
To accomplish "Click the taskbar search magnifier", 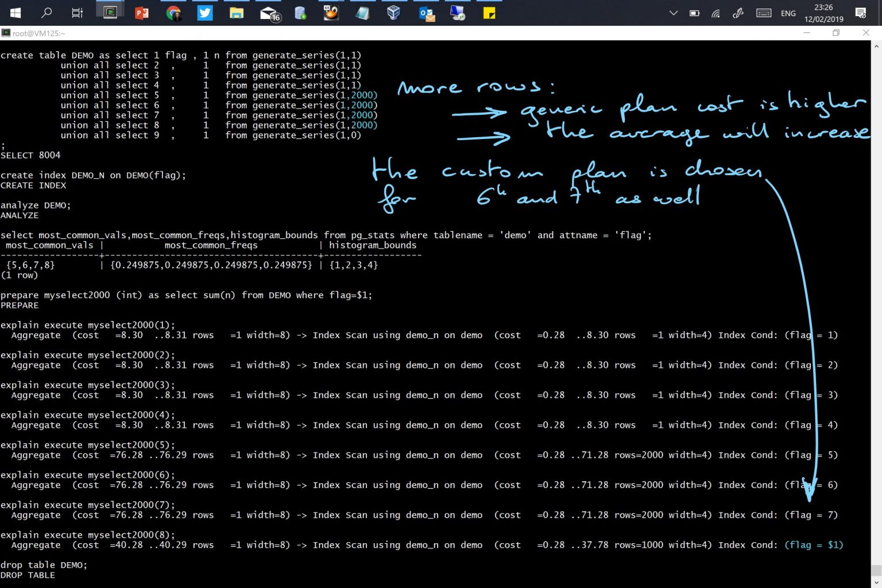I will tap(47, 13).
